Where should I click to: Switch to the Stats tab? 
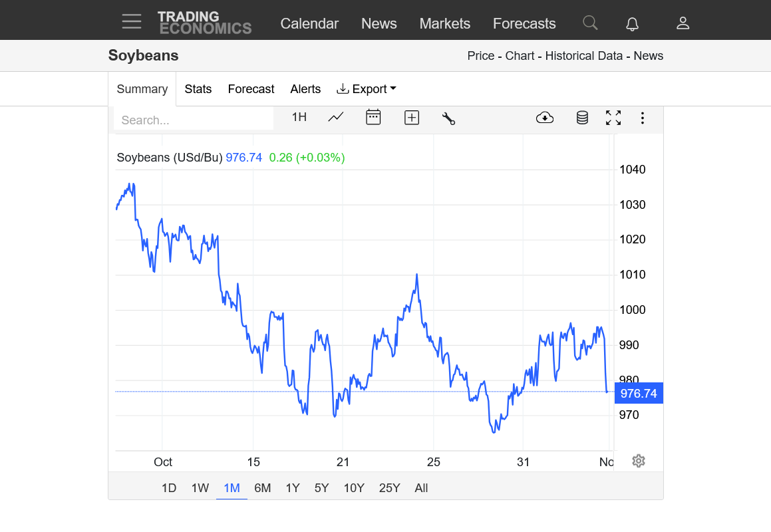click(198, 89)
